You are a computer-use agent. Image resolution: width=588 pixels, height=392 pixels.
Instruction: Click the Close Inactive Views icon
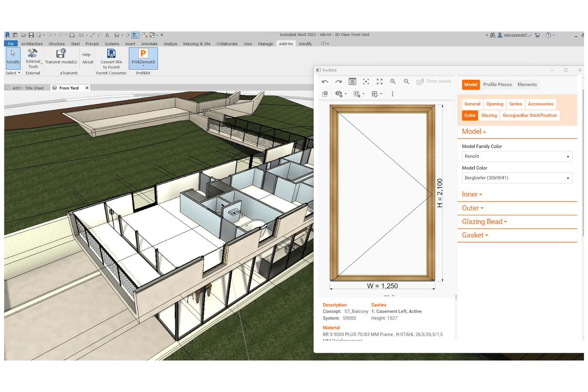145,35
